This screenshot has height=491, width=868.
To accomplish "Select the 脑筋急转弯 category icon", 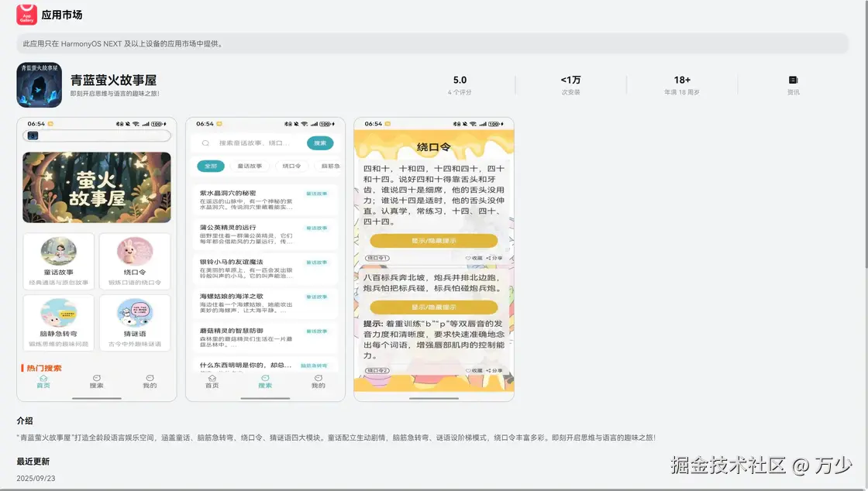I will click(59, 312).
